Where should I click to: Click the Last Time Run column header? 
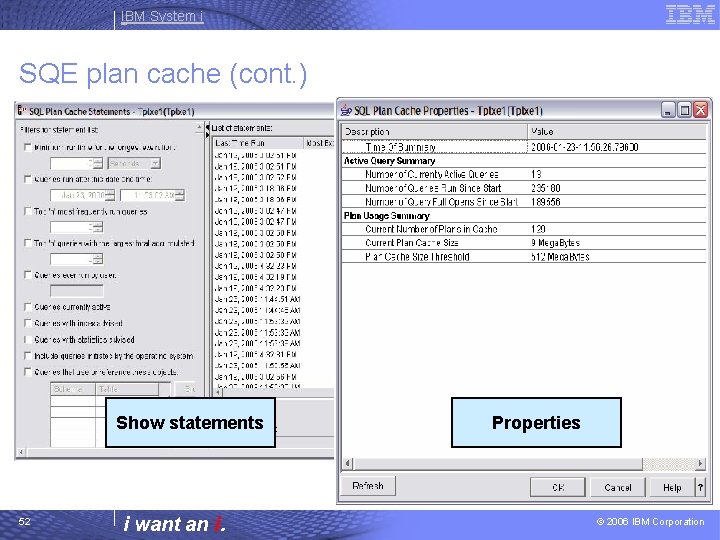[x=258, y=143]
